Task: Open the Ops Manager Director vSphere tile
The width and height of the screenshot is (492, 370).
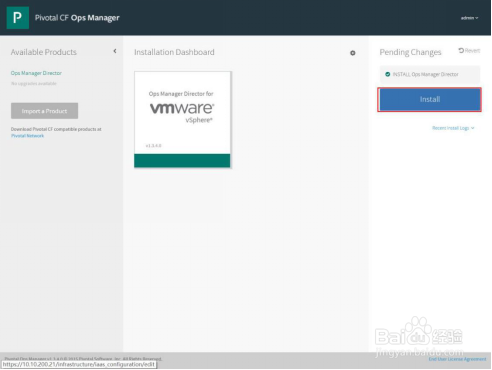Action: (x=182, y=119)
